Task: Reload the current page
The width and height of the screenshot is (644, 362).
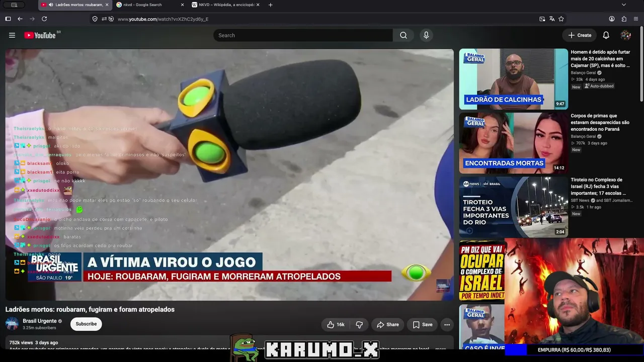Action: point(44,19)
